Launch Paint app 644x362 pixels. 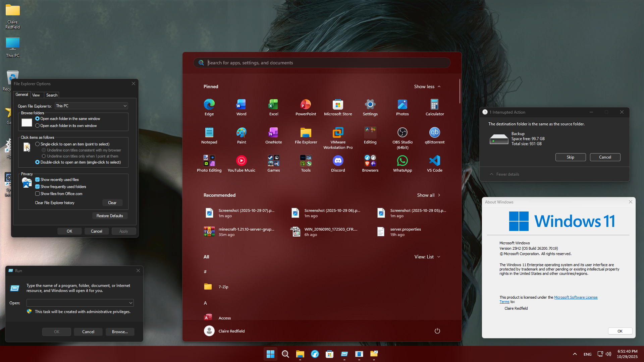241,136
